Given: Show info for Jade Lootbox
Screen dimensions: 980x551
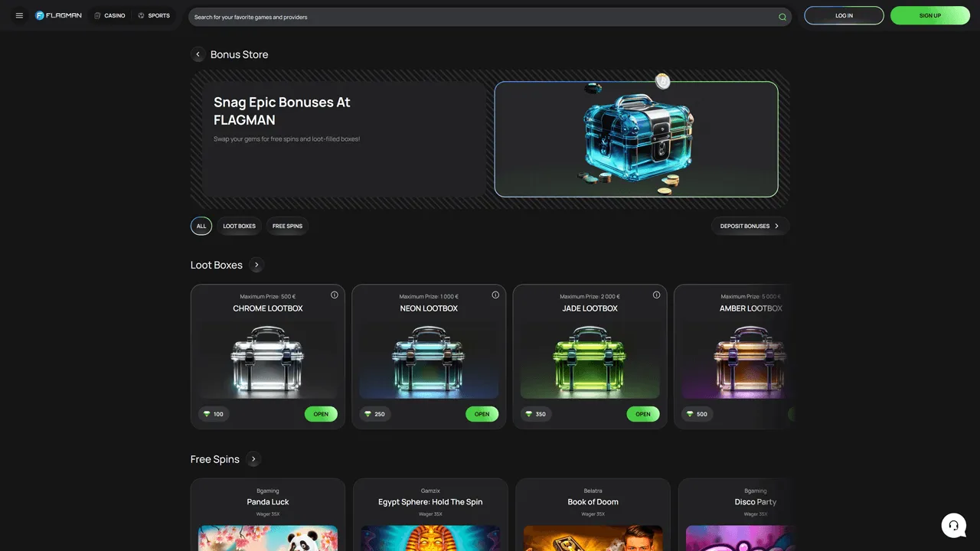Looking at the screenshot, I should click(x=656, y=295).
